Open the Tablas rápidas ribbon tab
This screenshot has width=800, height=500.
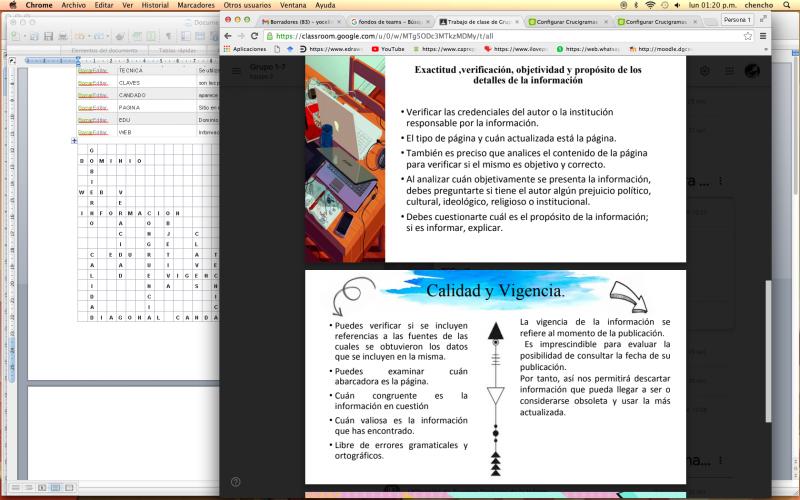coord(177,51)
